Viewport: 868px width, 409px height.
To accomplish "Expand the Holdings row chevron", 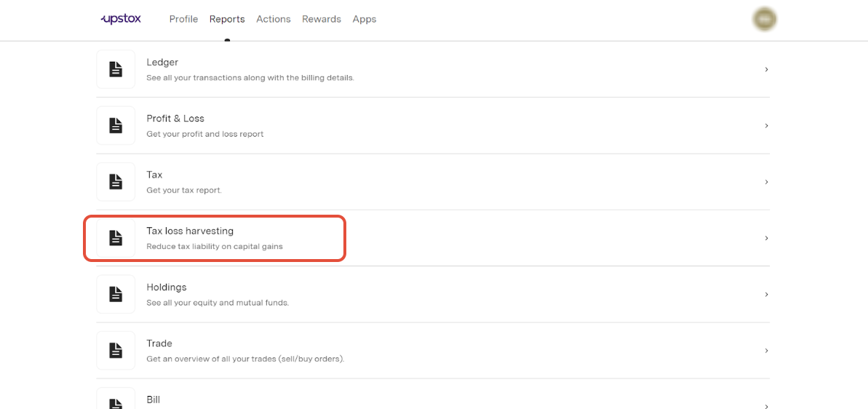I will point(766,294).
